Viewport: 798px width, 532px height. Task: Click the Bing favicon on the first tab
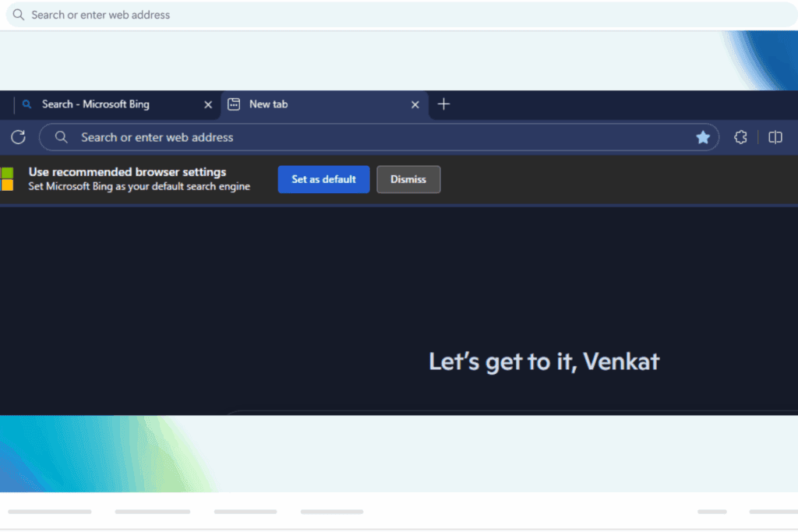pos(26,104)
